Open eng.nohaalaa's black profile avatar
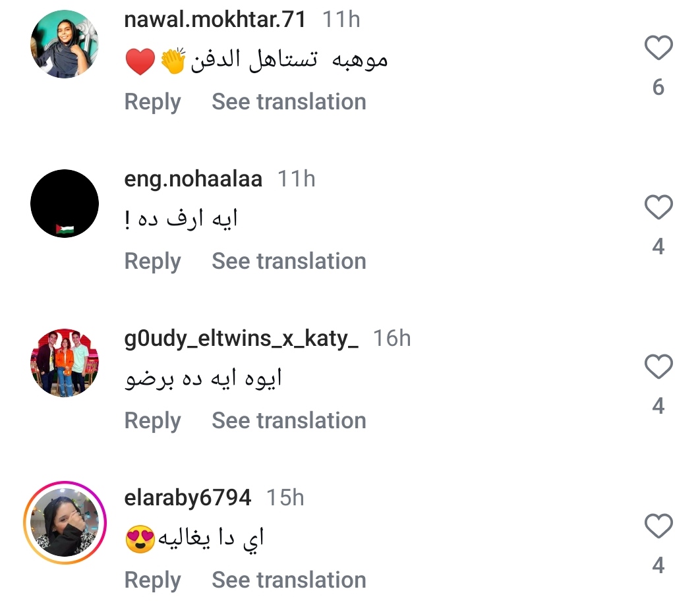The height and width of the screenshot is (616, 700). click(x=65, y=204)
